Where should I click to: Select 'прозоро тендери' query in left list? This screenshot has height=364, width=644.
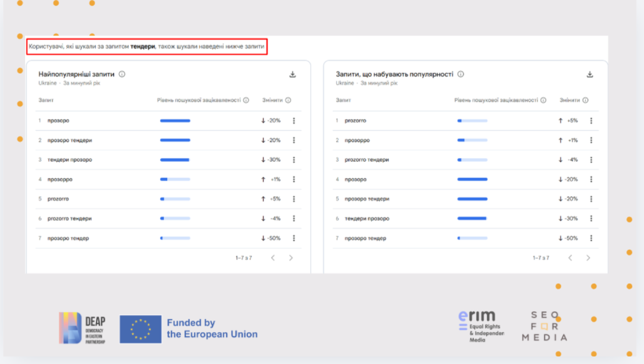(x=69, y=140)
